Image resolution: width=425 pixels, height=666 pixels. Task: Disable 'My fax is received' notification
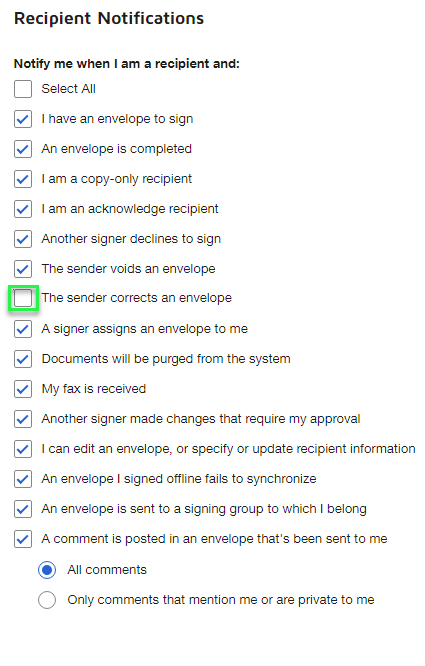click(x=23, y=389)
